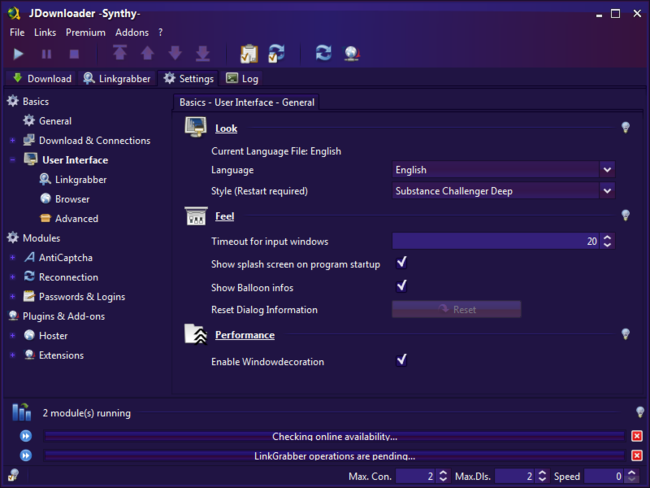Pause downloads with the pause button
The image size is (650, 488).
click(46, 54)
